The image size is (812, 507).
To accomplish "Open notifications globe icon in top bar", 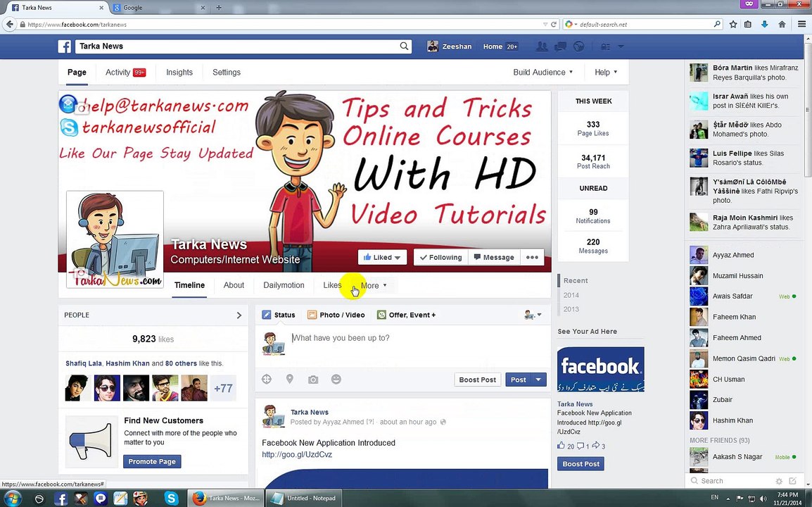I will coord(578,46).
